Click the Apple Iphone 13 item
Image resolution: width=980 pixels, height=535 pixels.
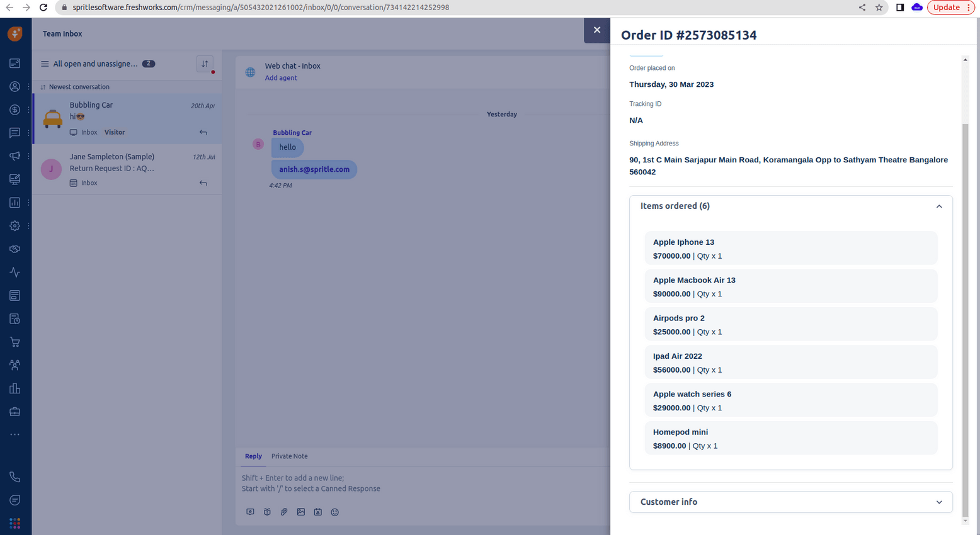click(790, 249)
